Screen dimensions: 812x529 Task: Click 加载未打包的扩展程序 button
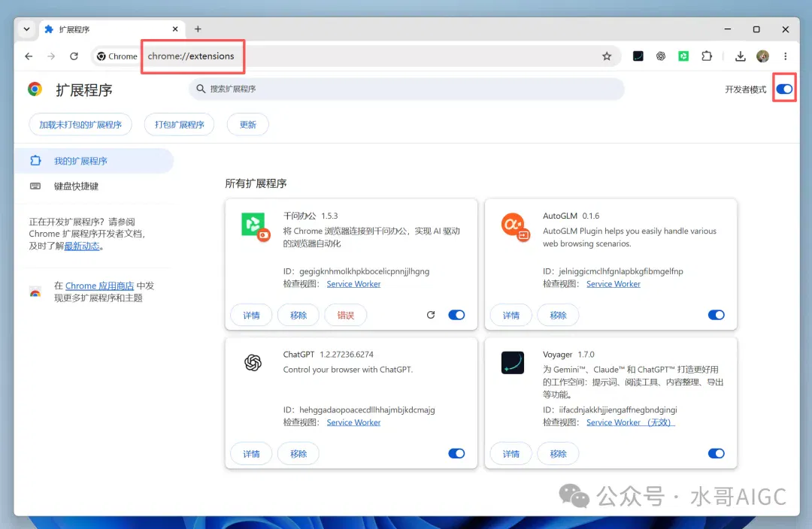(80, 125)
